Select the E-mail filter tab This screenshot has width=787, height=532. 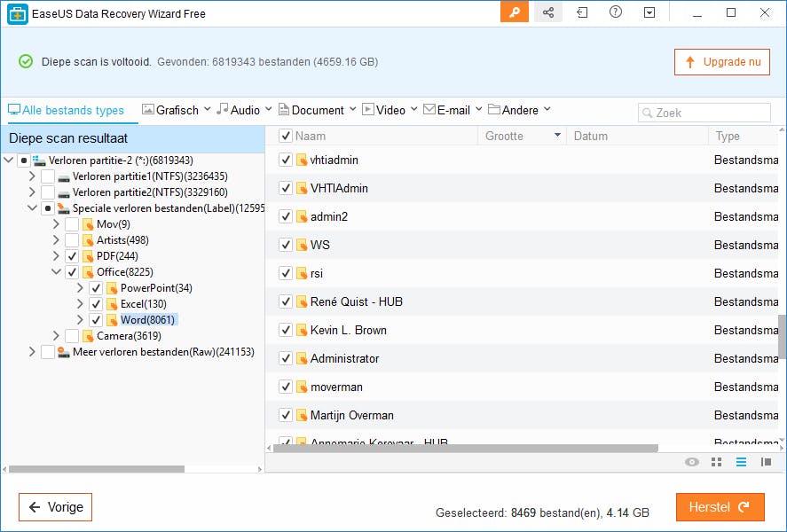[446, 110]
